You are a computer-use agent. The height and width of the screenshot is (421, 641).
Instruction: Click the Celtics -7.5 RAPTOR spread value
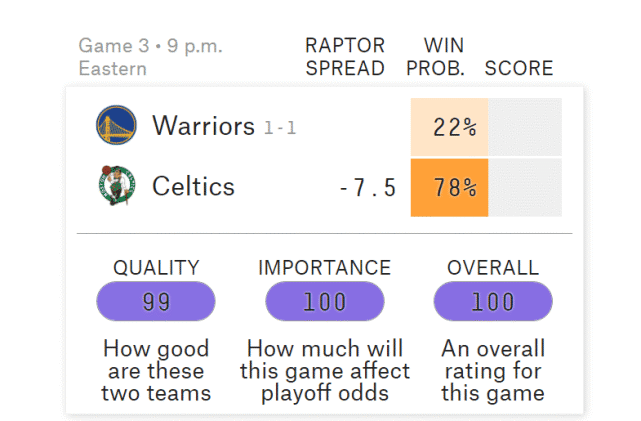[x=368, y=188]
